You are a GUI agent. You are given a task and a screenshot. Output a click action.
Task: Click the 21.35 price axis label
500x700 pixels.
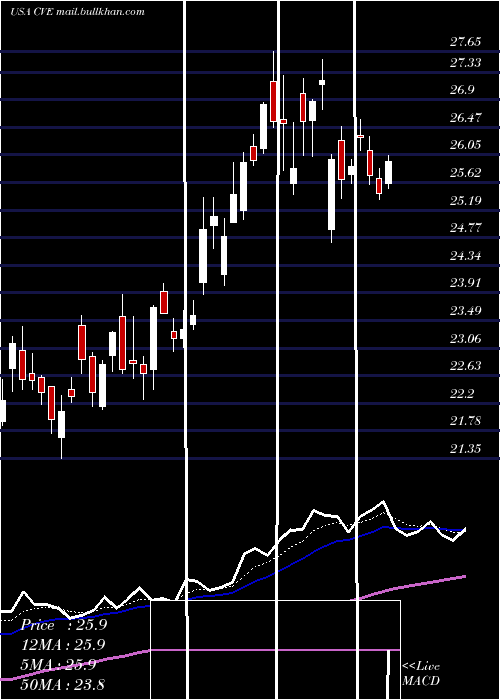click(x=465, y=449)
